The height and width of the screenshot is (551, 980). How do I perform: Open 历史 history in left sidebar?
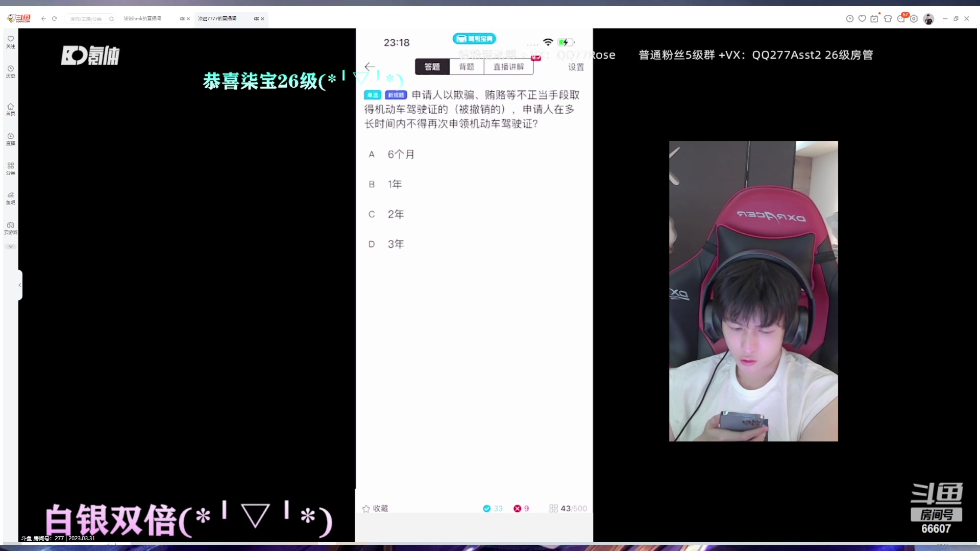(x=10, y=71)
